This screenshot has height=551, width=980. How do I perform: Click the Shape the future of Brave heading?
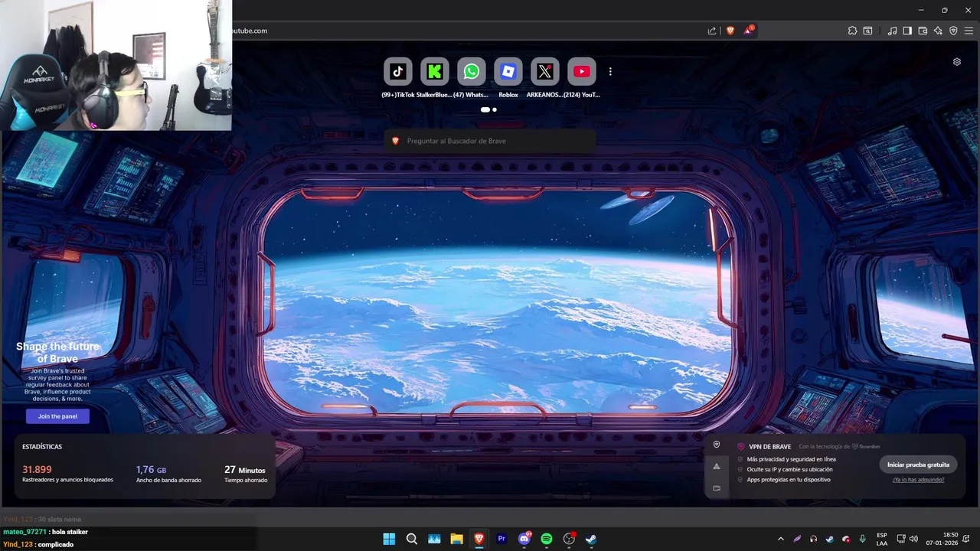coord(57,352)
